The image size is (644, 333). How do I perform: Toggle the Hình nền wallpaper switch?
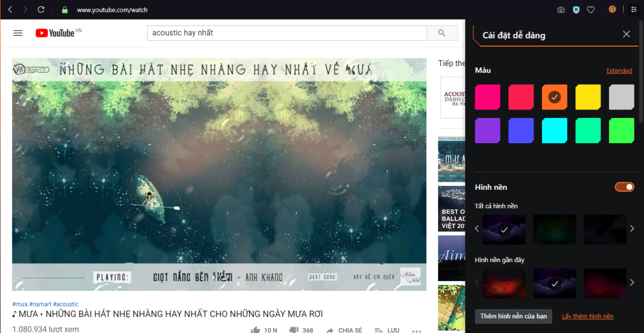click(624, 187)
